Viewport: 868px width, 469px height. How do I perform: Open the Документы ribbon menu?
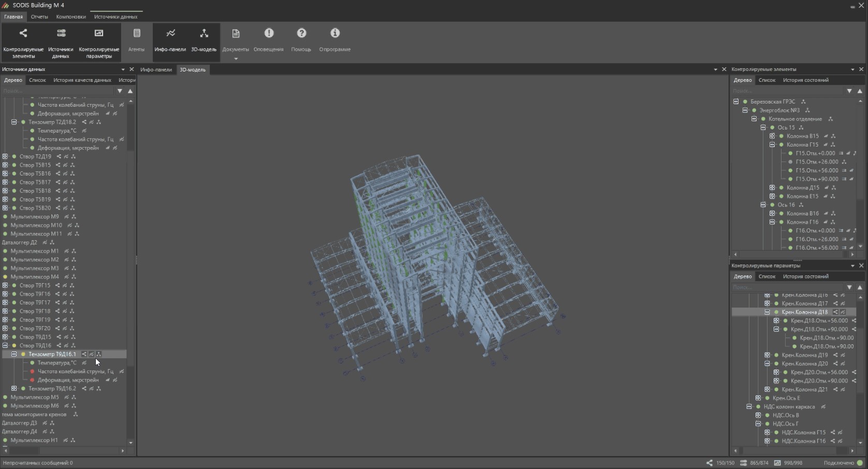click(236, 42)
